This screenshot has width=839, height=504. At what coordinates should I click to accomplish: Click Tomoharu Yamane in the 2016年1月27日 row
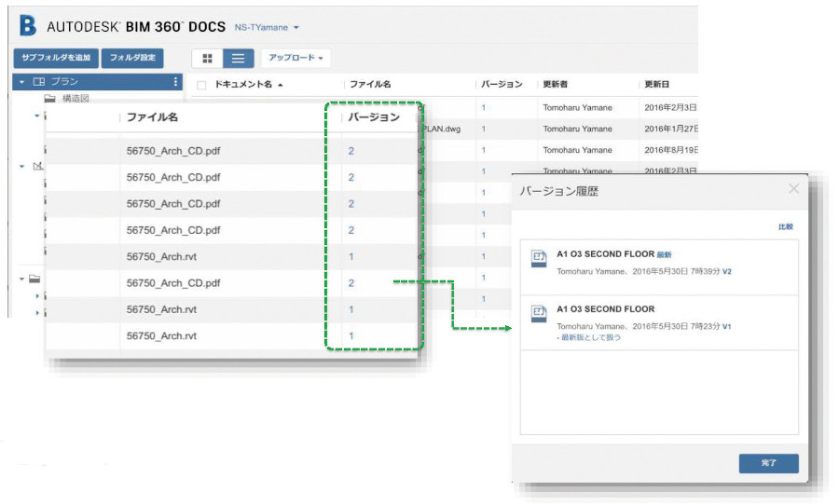(x=577, y=129)
